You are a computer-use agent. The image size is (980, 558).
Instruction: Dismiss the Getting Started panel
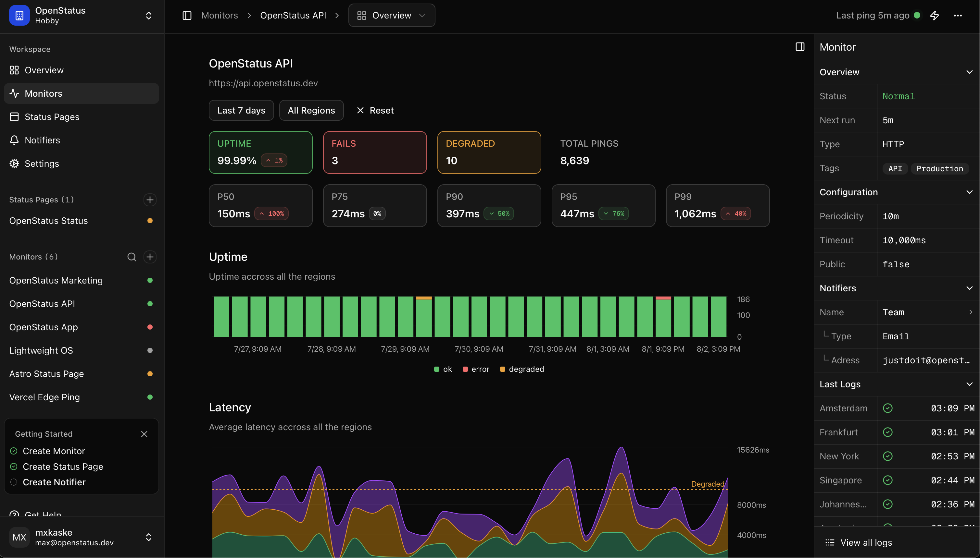click(144, 434)
